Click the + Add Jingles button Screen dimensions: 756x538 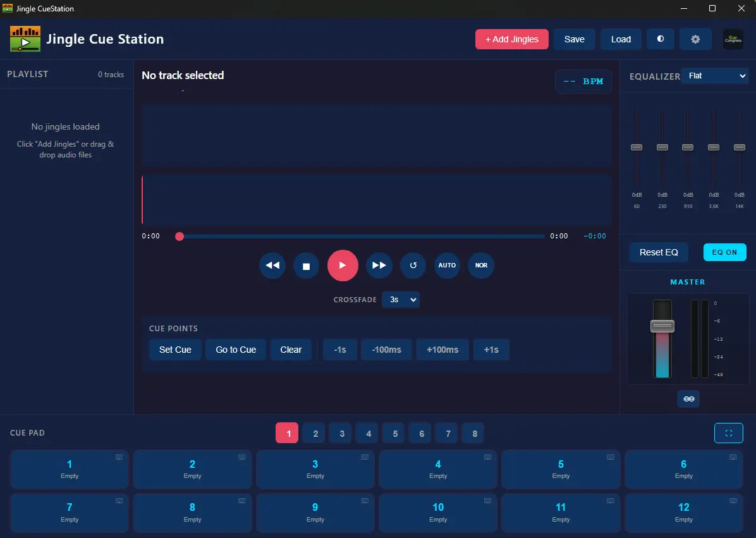(511, 39)
